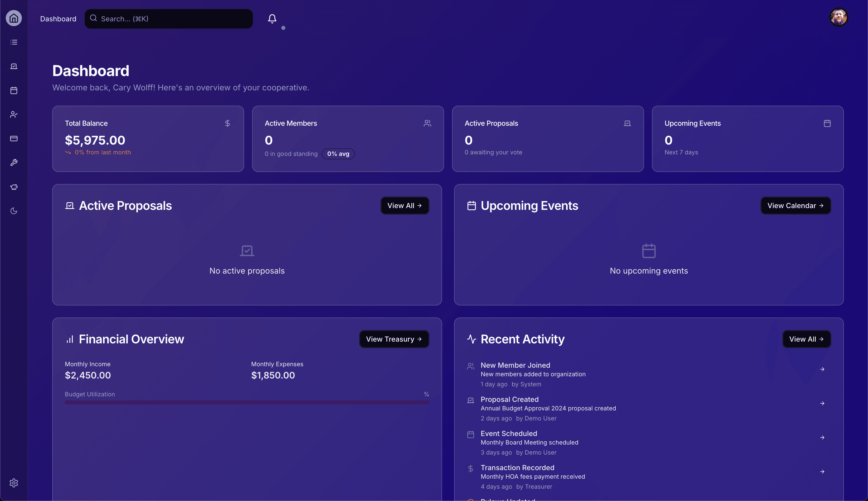Select the Dashboard item in top bar

(x=58, y=19)
